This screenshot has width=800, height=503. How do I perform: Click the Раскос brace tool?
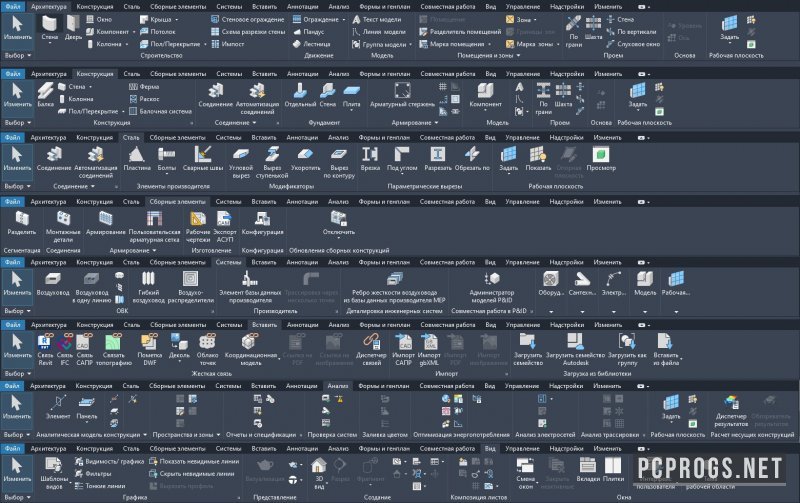(144, 99)
